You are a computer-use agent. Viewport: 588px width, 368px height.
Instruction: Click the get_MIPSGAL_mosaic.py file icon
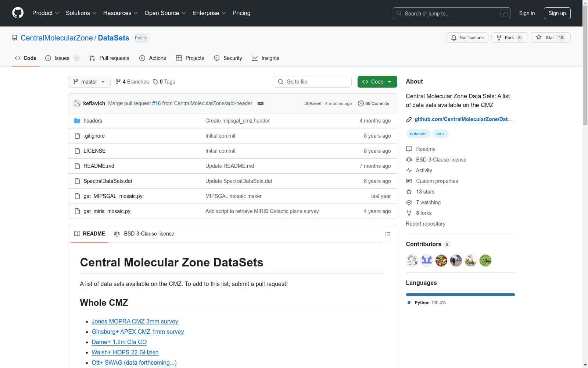pyautogui.click(x=77, y=196)
